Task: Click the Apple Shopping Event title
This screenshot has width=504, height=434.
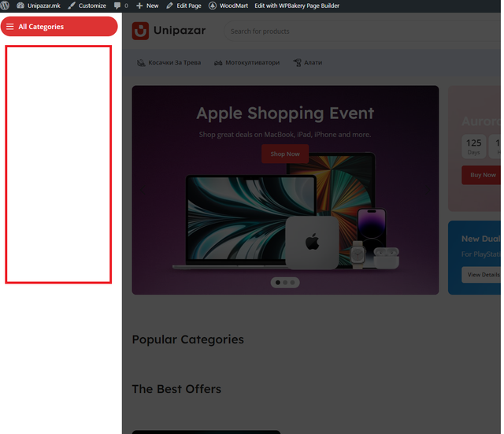Action: (x=285, y=113)
